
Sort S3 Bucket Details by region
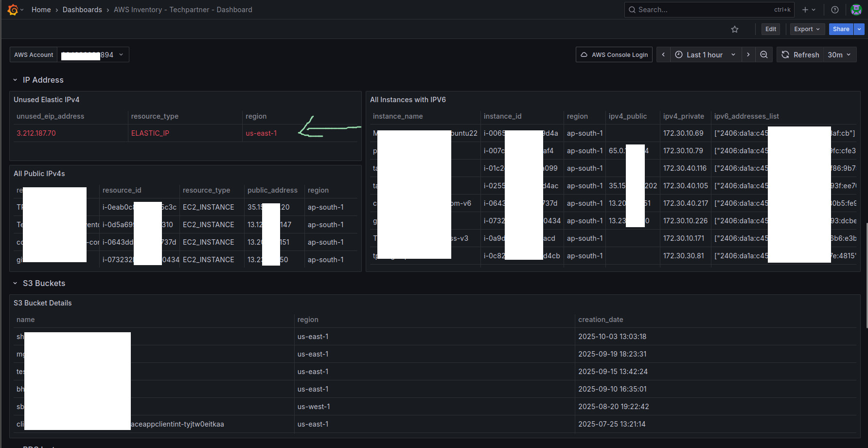308,320
